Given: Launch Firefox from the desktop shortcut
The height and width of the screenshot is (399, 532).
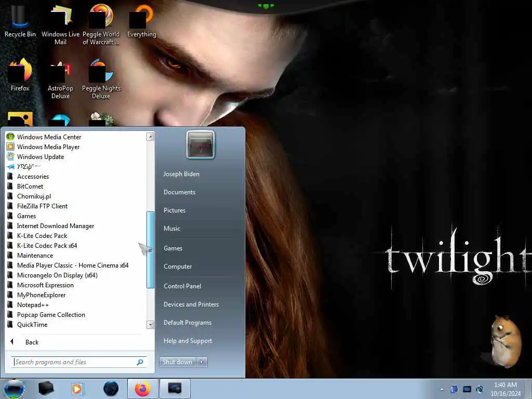Looking at the screenshot, I should click(20, 75).
